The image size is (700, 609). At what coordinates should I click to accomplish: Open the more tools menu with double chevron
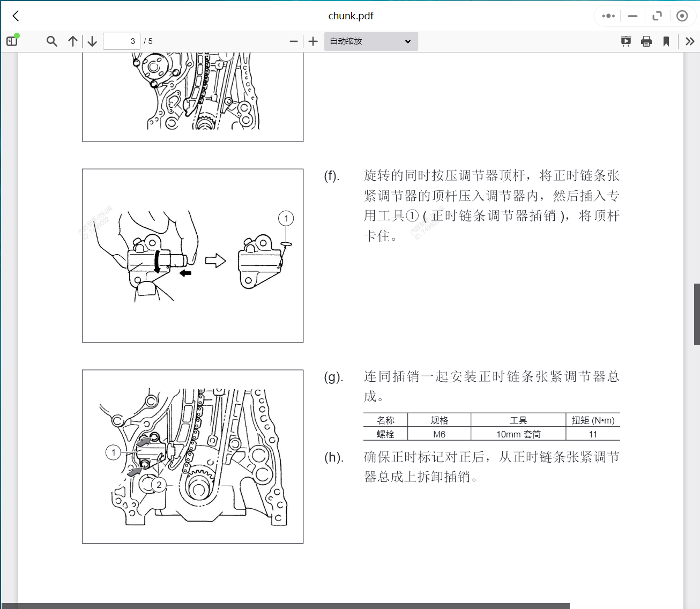coord(690,41)
